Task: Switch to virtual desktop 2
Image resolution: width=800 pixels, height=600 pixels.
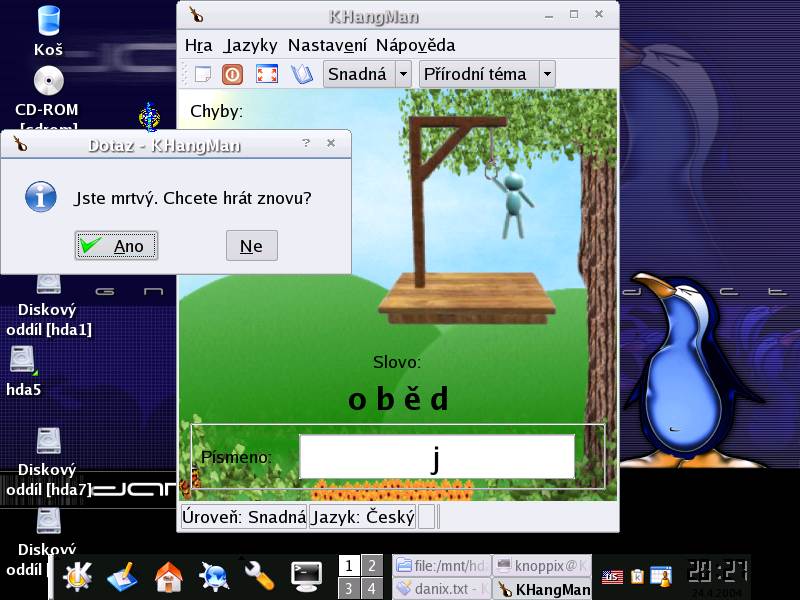Action: click(372, 566)
